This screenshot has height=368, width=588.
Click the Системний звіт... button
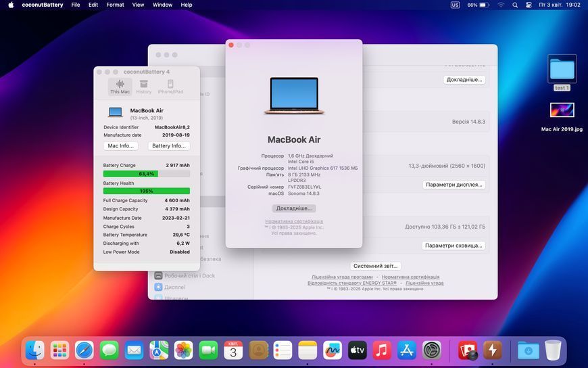[375, 266]
